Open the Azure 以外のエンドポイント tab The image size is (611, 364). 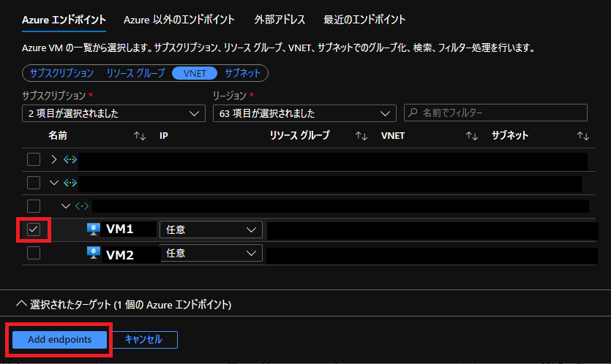click(x=179, y=20)
